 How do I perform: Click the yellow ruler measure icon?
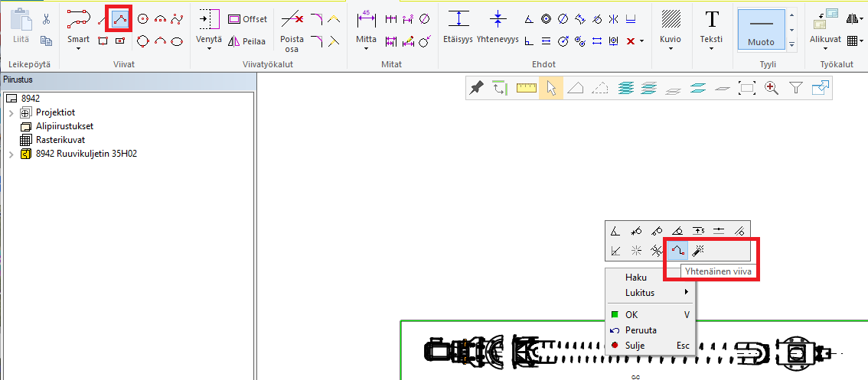pyautogui.click(x=527, y=89)
